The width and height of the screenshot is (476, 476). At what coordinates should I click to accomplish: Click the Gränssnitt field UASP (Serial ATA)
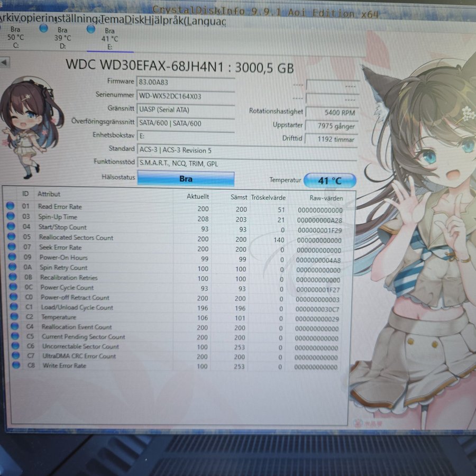(x=186, y=109)
